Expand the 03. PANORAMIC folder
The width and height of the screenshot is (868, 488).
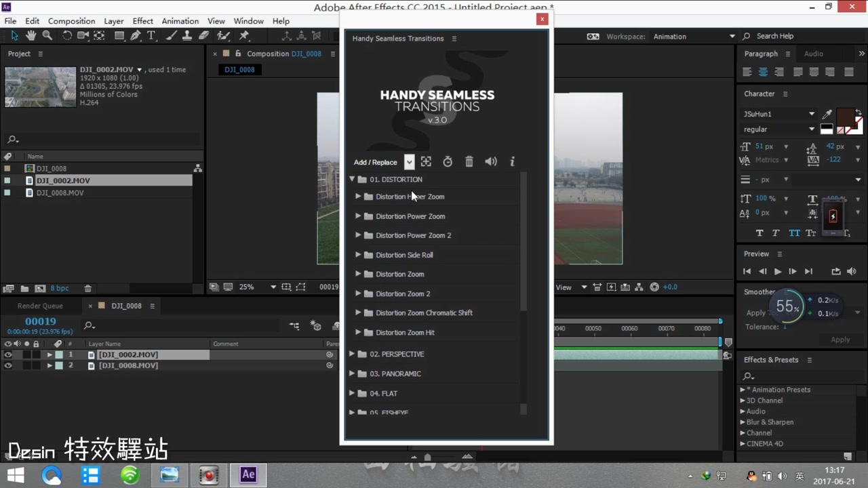[352, 373]
